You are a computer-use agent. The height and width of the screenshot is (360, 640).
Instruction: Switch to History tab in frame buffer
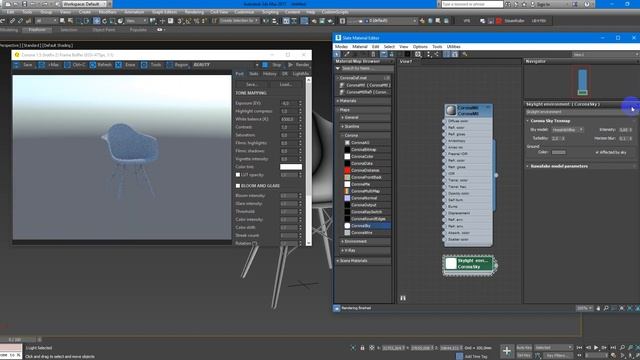click(270, 74)
